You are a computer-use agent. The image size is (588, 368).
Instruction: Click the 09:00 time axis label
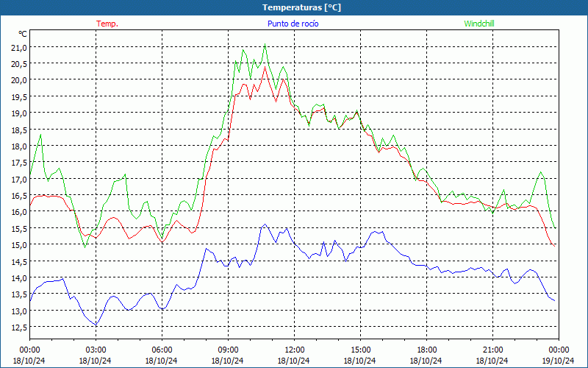coord(228,350)
